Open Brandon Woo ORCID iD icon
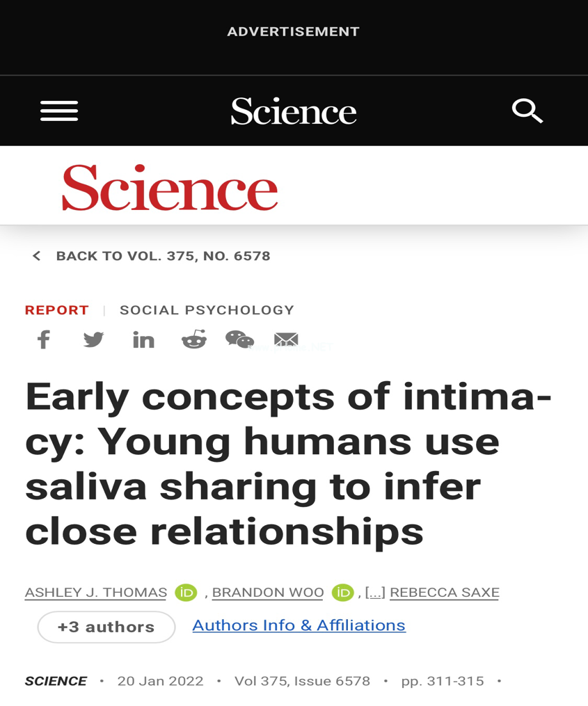 [x=343, y=593]
